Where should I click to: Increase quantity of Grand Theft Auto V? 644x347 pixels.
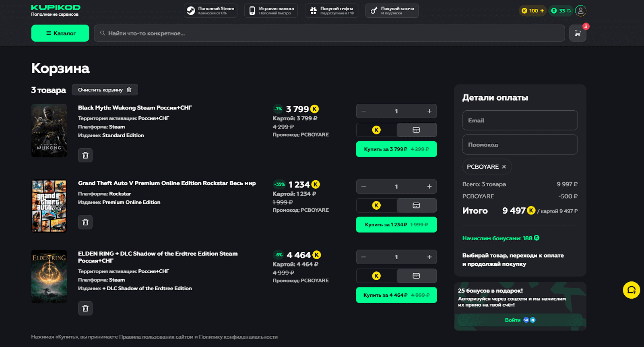pos(429,186)
